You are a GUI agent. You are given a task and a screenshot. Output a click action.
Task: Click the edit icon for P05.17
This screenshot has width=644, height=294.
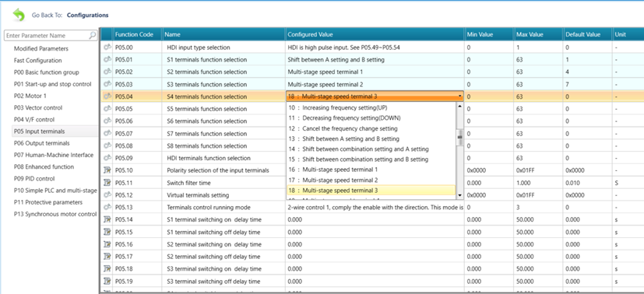107,256
